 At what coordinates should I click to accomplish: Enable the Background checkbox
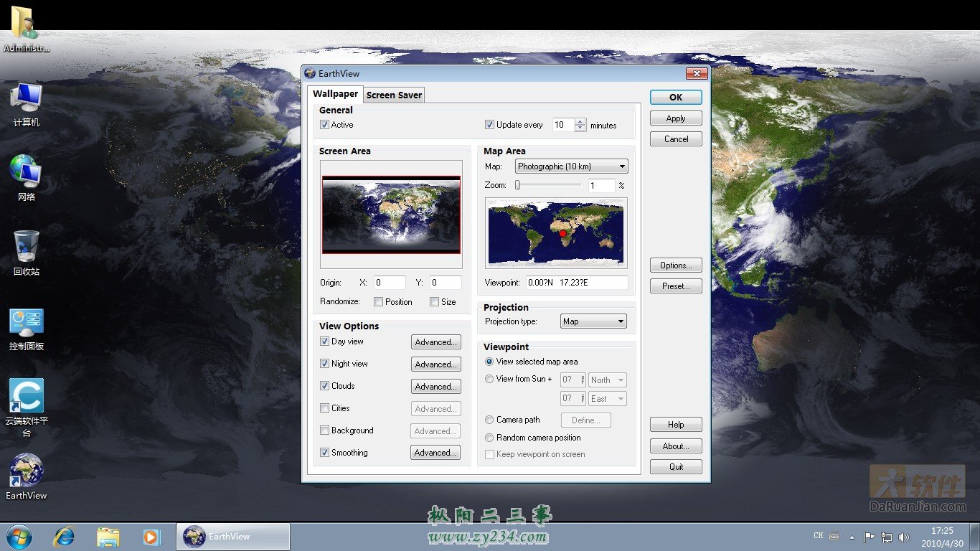(324, 430)
